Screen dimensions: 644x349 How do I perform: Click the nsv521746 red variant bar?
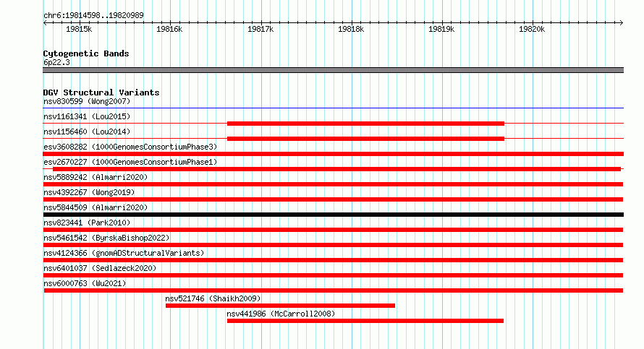tap(280, 306)
